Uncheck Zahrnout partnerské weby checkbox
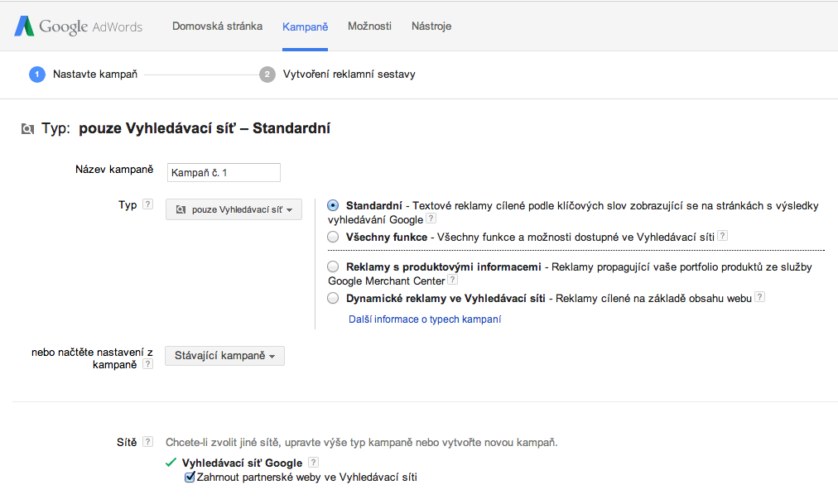 [190, 477]
